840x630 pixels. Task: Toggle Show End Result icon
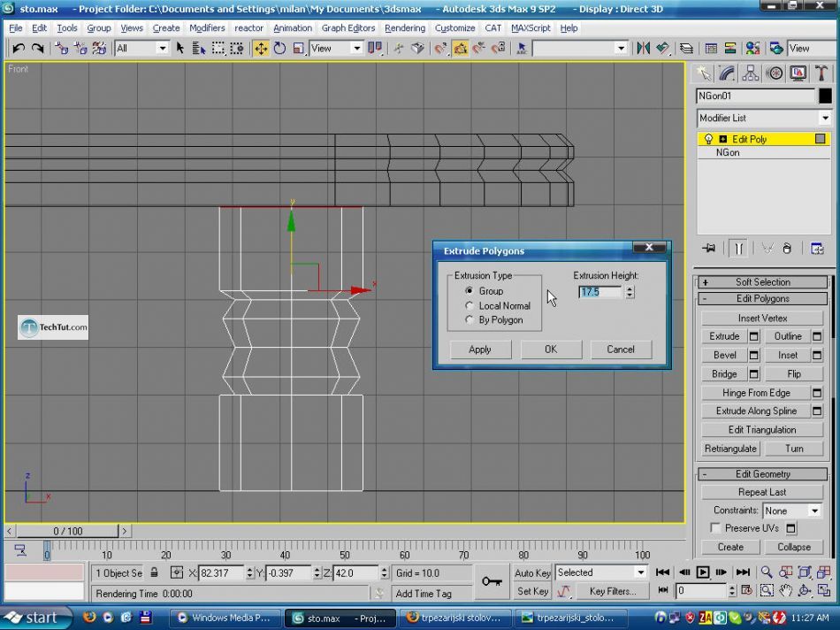(738, 249)
